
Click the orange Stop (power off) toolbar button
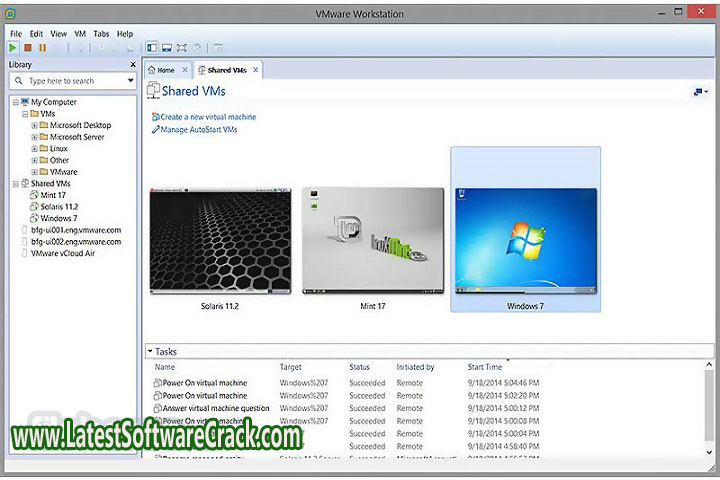[x=28, y=47]
